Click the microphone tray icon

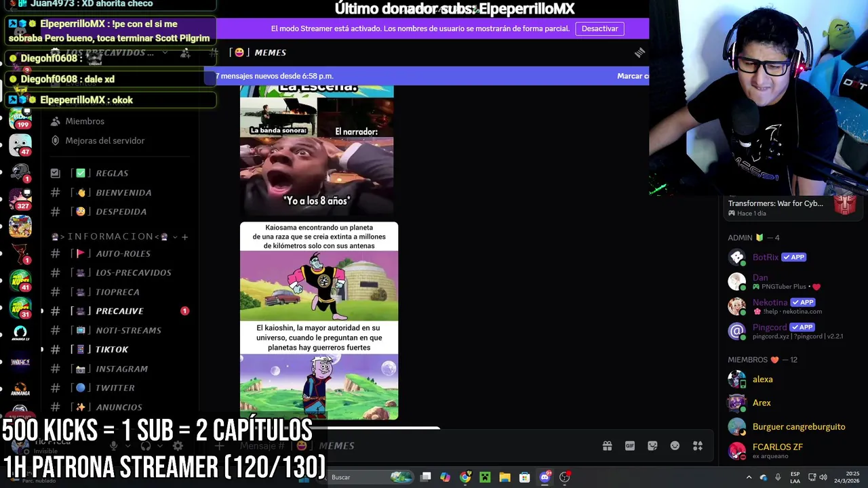[778, 477]
